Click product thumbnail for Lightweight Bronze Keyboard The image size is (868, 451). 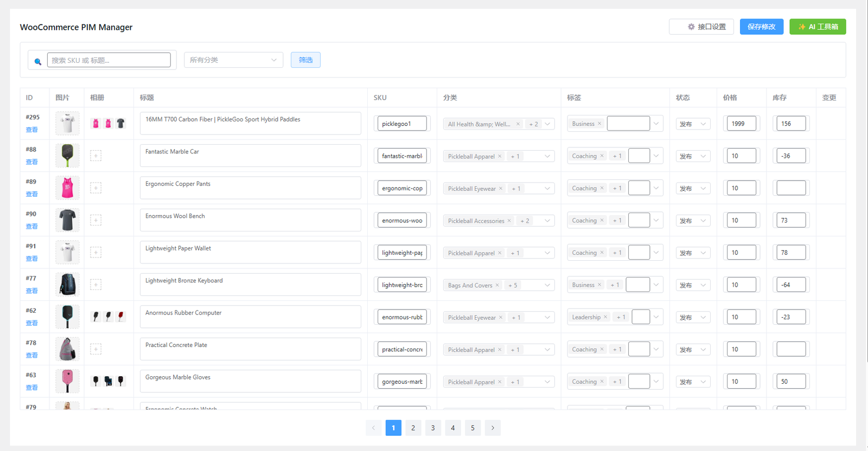coord(67,285)
